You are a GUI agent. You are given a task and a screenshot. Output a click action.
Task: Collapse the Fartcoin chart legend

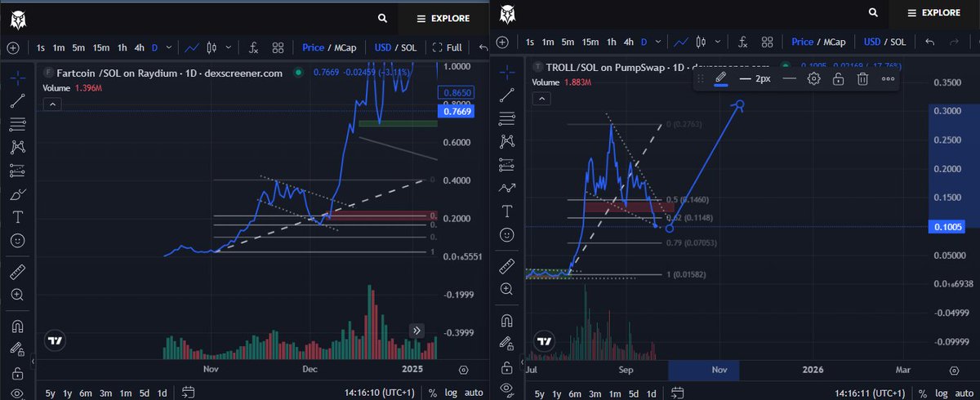tap(51, 104)
